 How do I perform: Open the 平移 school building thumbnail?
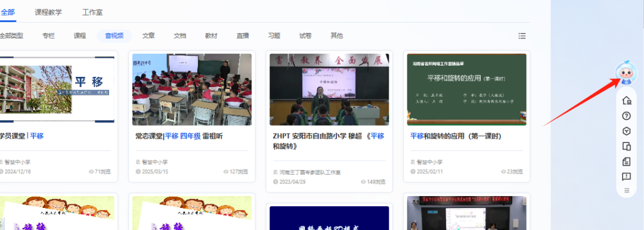57,89
